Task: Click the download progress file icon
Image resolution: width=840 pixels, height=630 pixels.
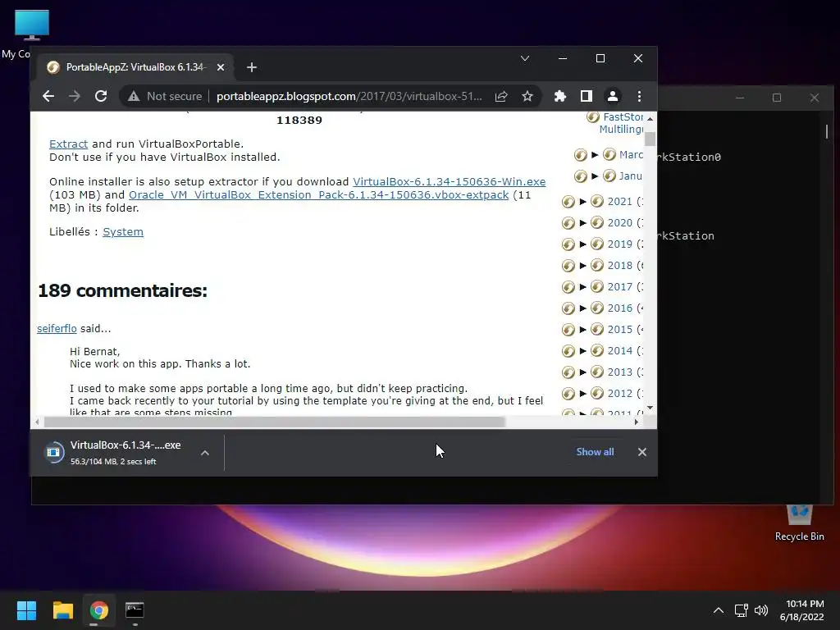Action: click(x=53, y=452)
